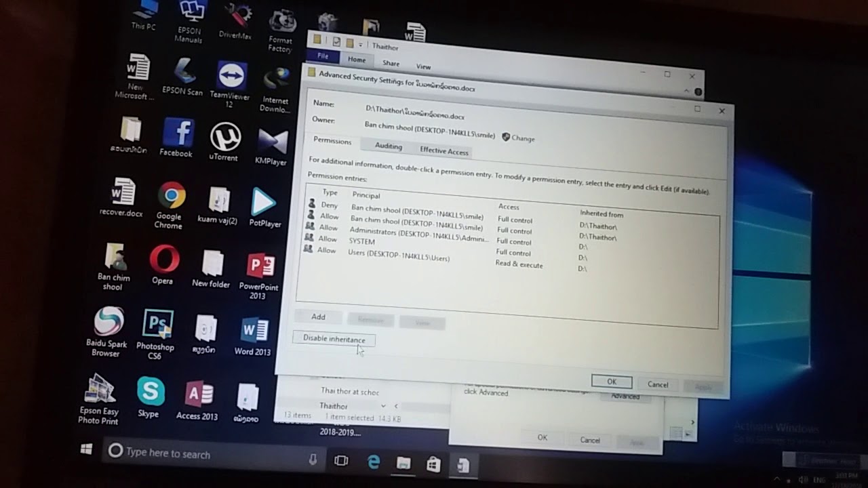Open the File menu in Thaithor window
868x488 pixels.
323,56
